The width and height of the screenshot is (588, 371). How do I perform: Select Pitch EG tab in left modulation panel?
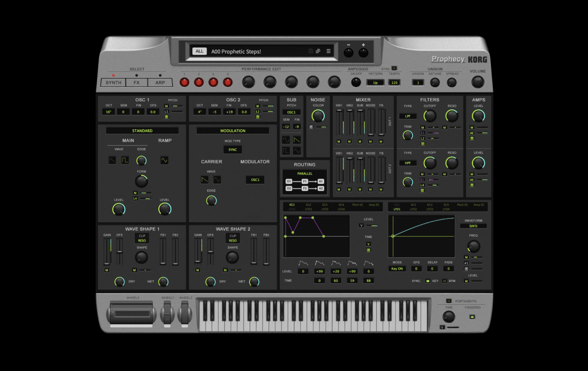coord(358,205)
